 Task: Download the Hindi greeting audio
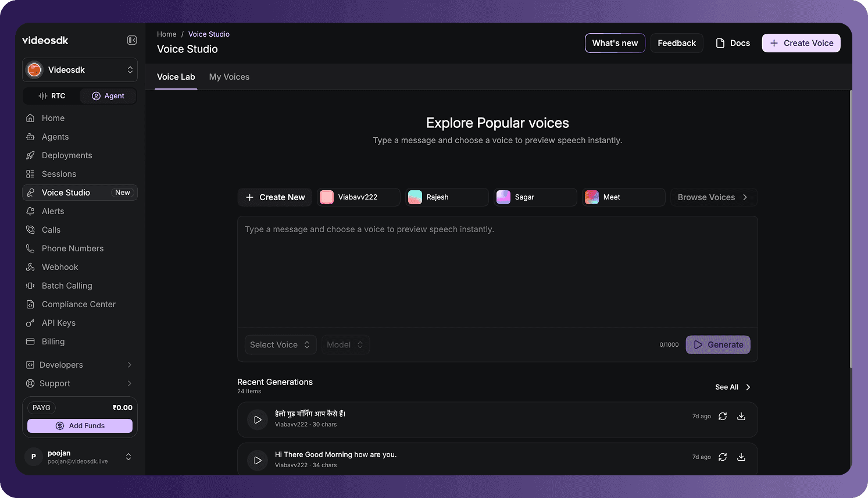pyautogui.click(x=741, y=416)
